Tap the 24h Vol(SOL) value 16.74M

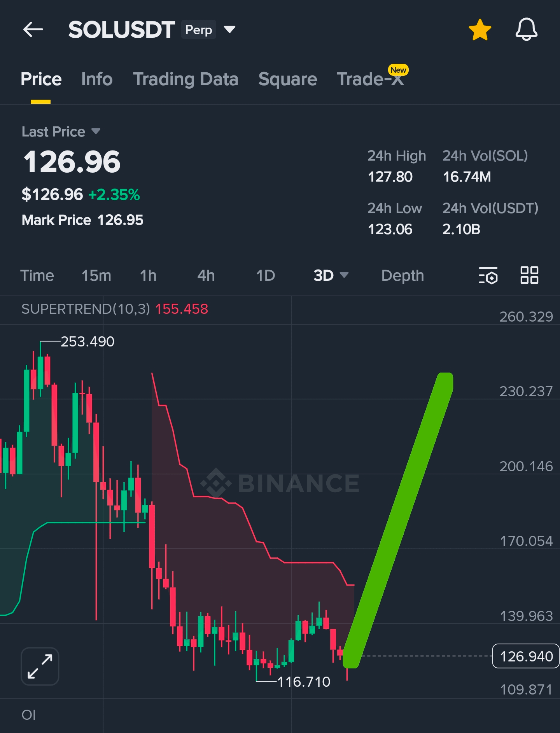pyautogui.click(x=467, y=177)
